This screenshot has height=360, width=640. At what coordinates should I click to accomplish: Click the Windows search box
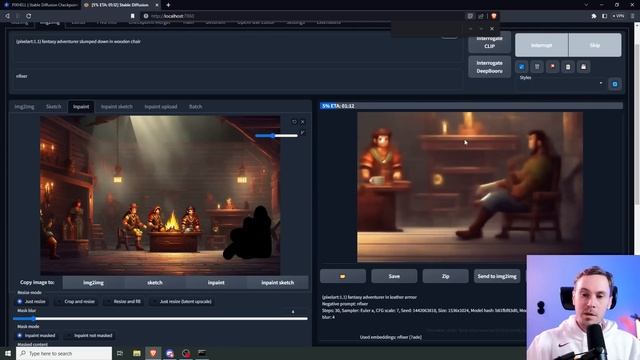[64, 353]
